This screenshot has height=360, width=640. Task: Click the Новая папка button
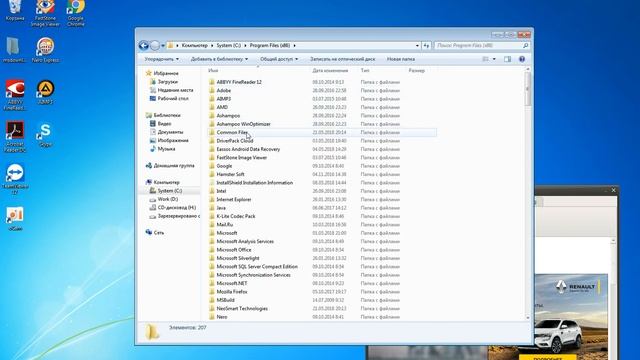pos(401,59)
